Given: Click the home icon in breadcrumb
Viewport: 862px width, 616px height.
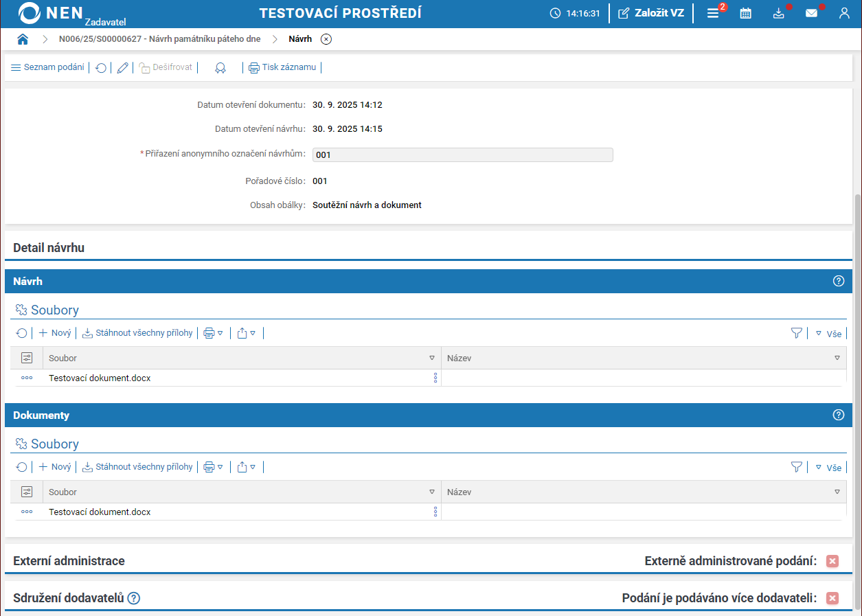Looking at the screenshot, I should (23, 39).
